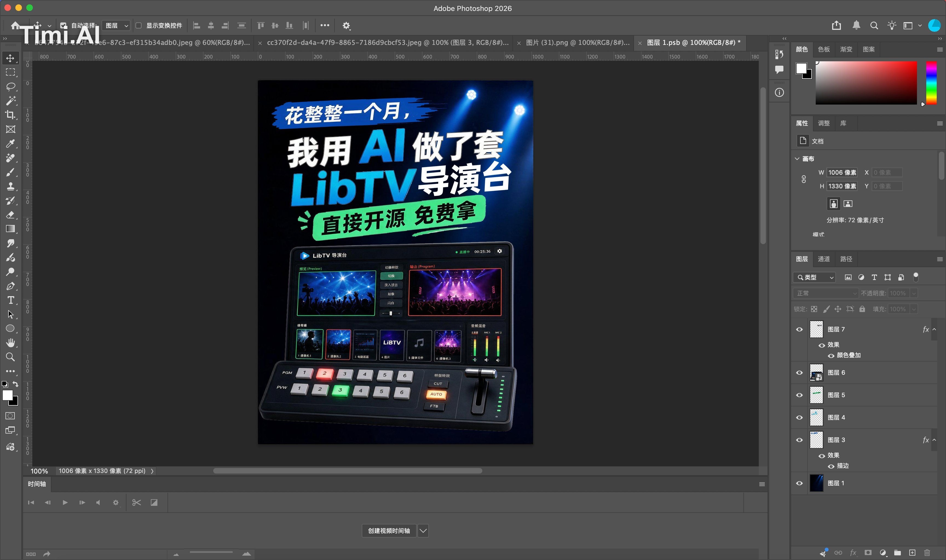Viewport: 946px width, 560px height.
Task: Hide layer 图层 6 with eye icon
Action: (799, 373)
